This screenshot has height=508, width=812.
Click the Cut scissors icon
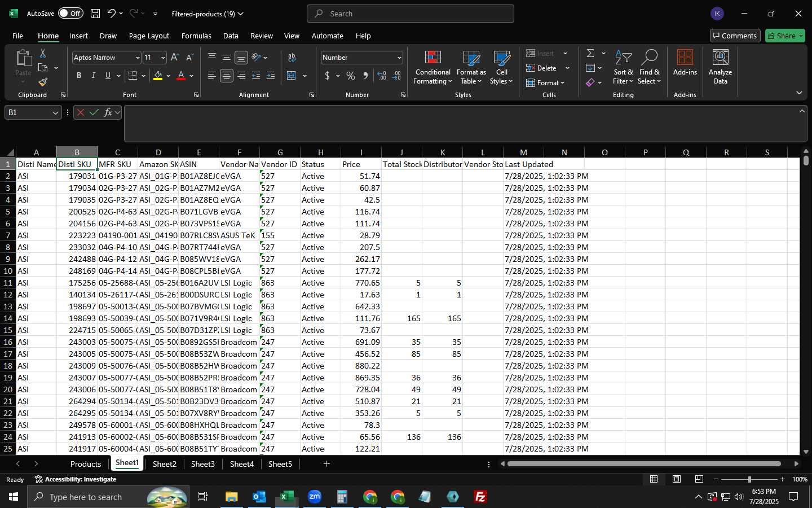[43, 53]
